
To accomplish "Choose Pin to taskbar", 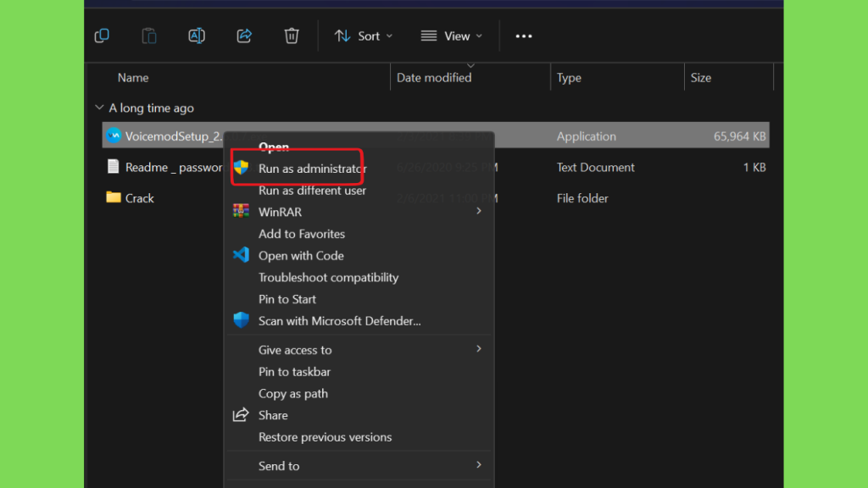I will coord(294,372).
